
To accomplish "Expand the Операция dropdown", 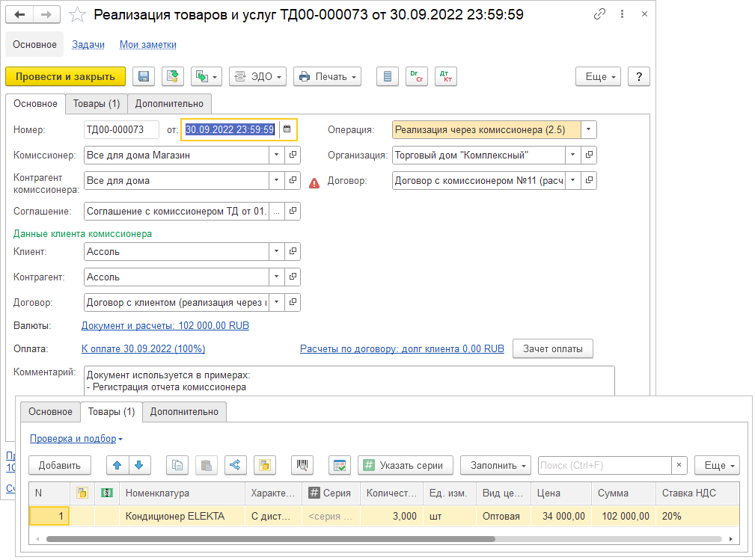I will [588, 129].
